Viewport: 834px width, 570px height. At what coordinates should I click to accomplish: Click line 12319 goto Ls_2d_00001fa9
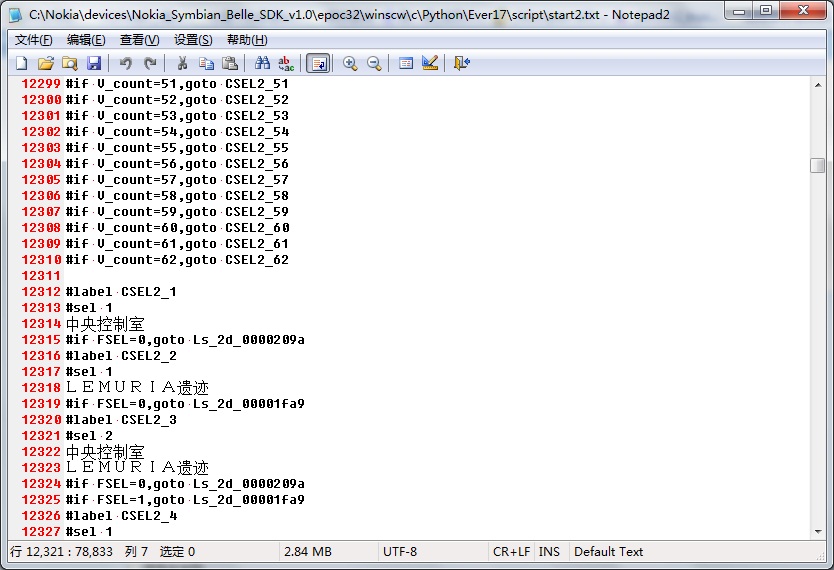[x=185, y=404]
